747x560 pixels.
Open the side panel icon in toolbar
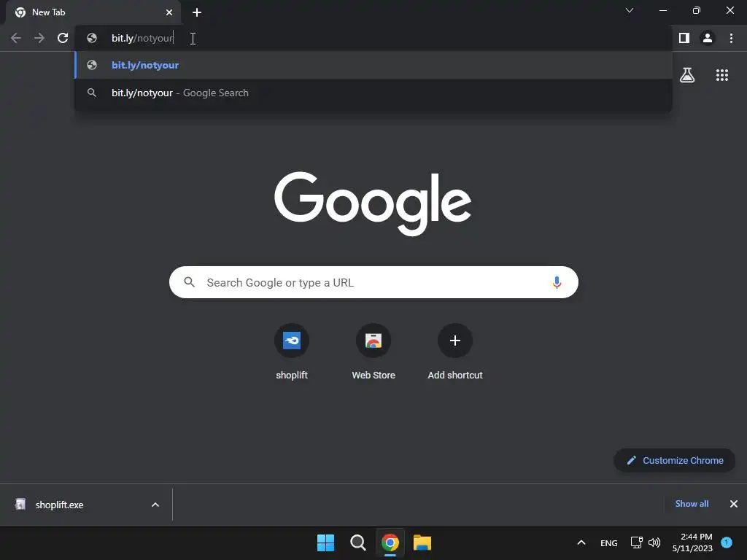point(684,38)
